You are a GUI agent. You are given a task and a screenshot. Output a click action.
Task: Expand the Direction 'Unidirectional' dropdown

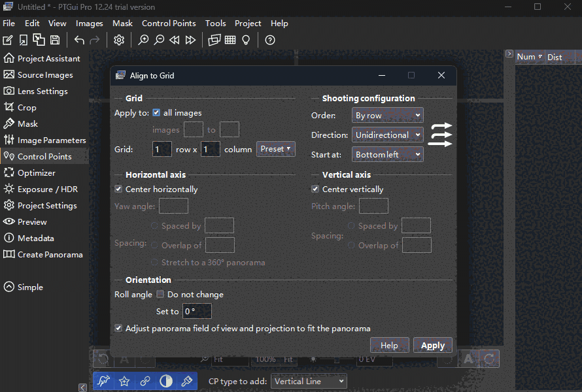point(388,135)
